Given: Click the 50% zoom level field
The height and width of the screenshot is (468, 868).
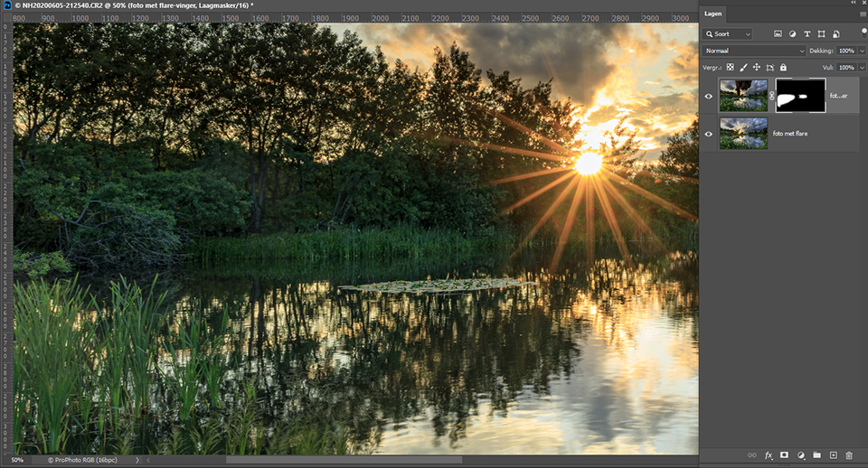Looking at the screenshot, I should [x=17, y=460].
